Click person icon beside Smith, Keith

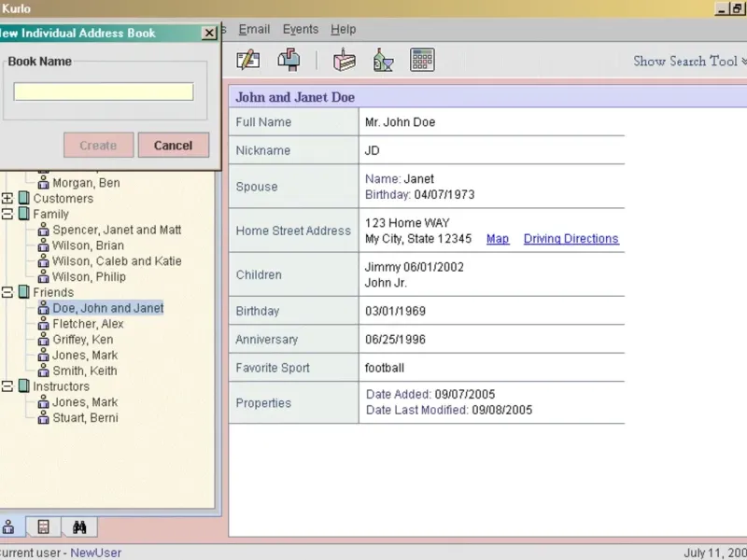point(43,371)
